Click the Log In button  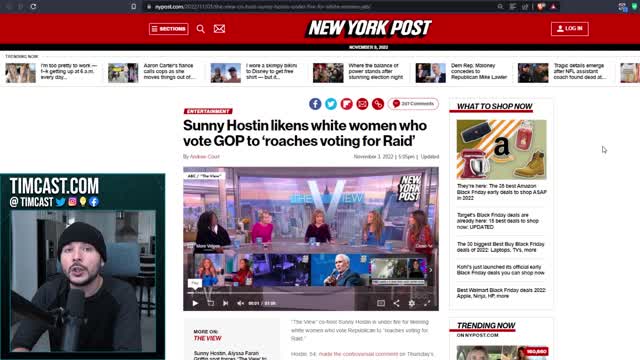point(569,29)
